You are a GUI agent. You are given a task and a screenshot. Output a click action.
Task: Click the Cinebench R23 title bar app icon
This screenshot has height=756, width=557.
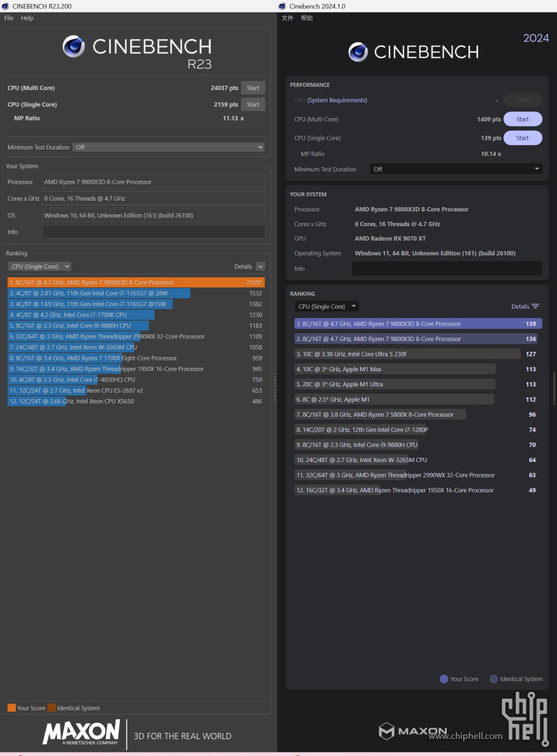(x=6, y=6)
